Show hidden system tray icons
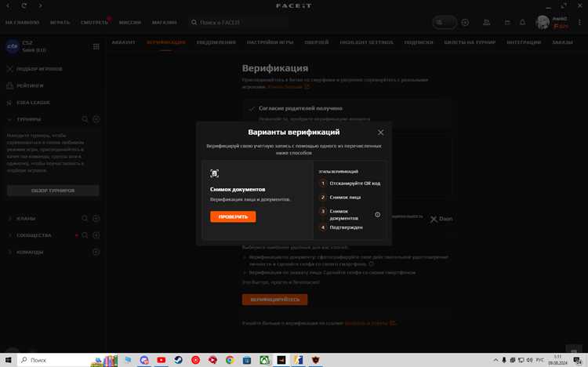Image resolution: width=588 pixels, height=367 pixels. [496, 360]
